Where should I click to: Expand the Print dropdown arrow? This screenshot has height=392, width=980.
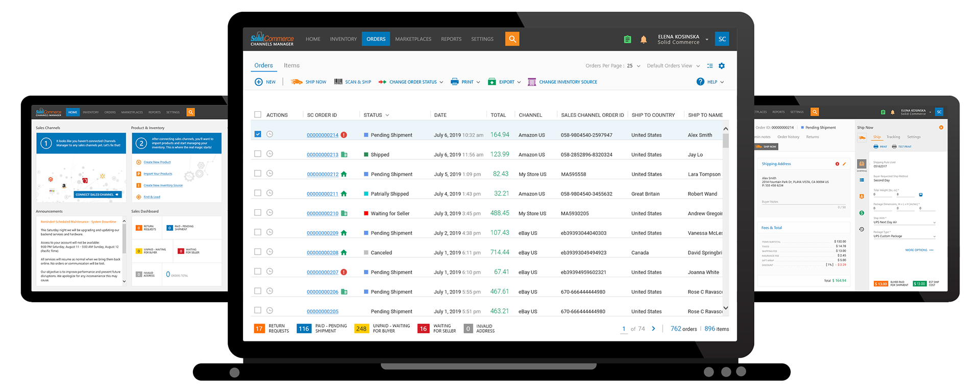pos(478,82)
